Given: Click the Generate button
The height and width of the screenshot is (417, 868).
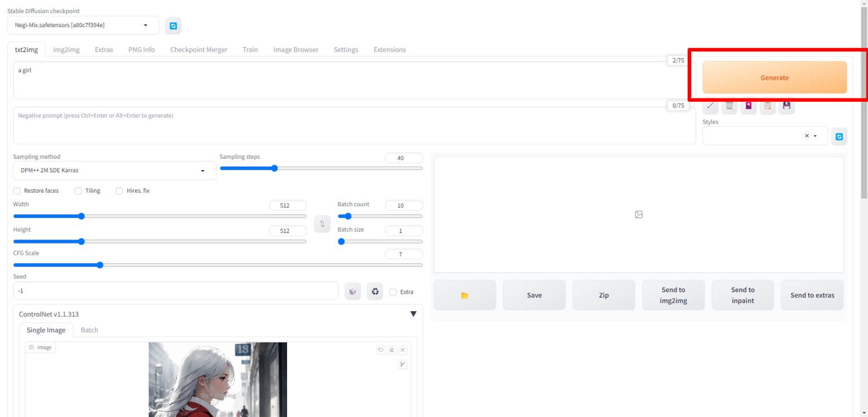Looking at the screenshot, I should point(774,77).
